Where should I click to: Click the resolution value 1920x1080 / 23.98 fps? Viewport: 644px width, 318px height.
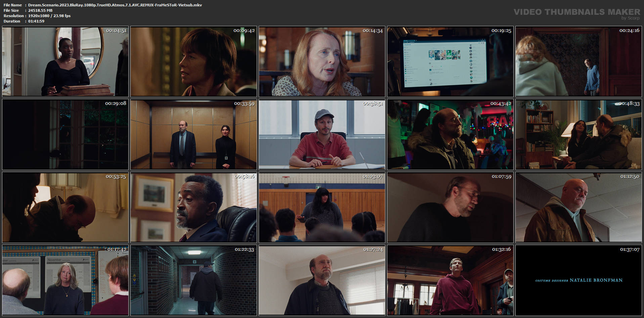(49, 16)
